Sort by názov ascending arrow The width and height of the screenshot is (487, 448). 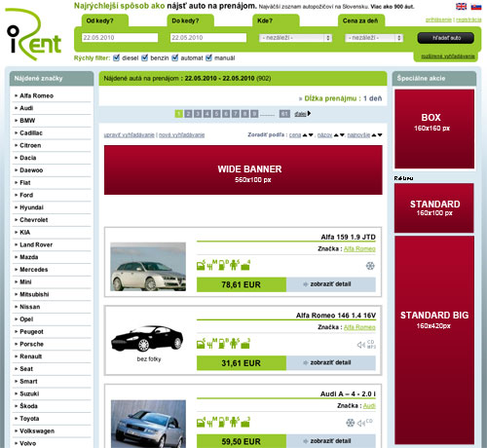(x=336, y=135)
